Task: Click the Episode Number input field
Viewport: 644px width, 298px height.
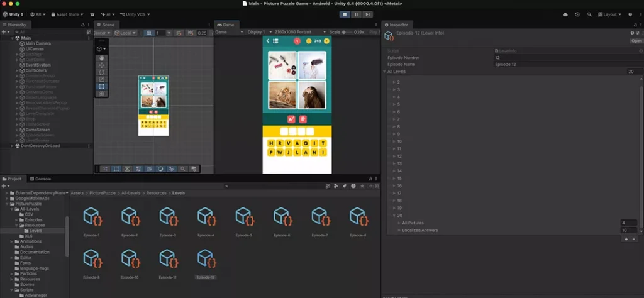Action: tap(569, 57)
